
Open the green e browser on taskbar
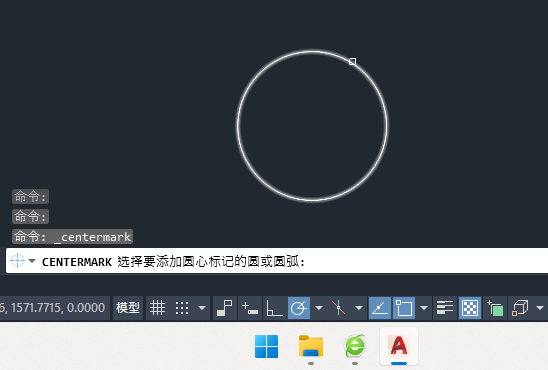point(355,346)
